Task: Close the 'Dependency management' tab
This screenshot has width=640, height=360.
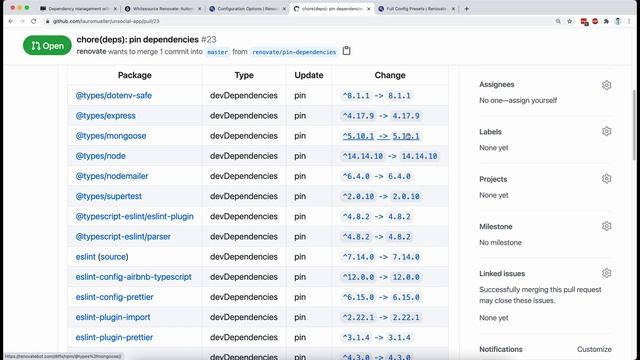Action: [x=115, y=9]
